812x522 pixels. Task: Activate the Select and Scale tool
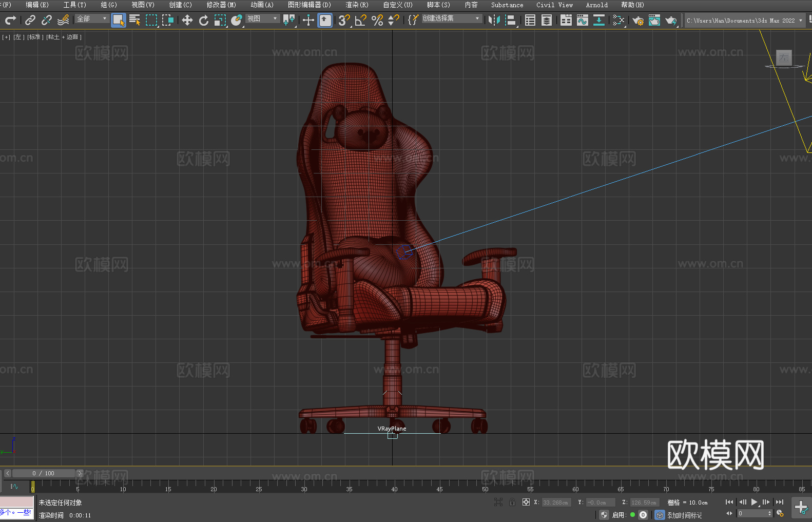[220, 20]
